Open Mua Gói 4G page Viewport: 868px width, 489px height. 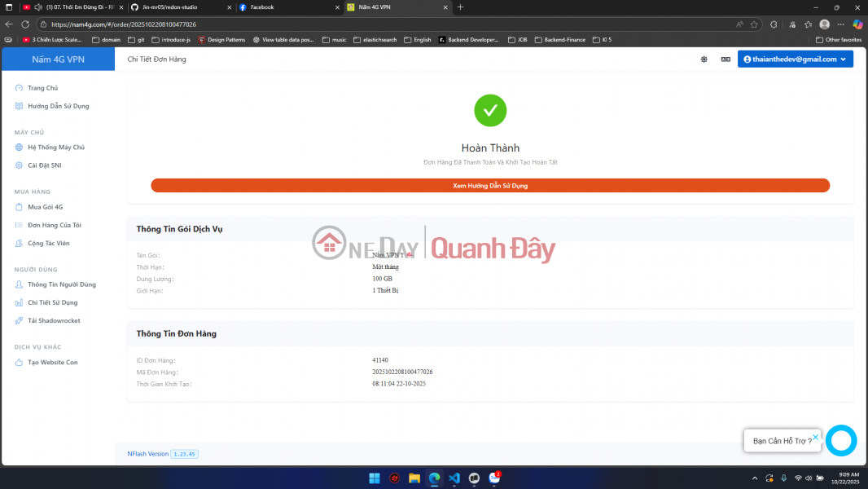click(x=18, y=206)
